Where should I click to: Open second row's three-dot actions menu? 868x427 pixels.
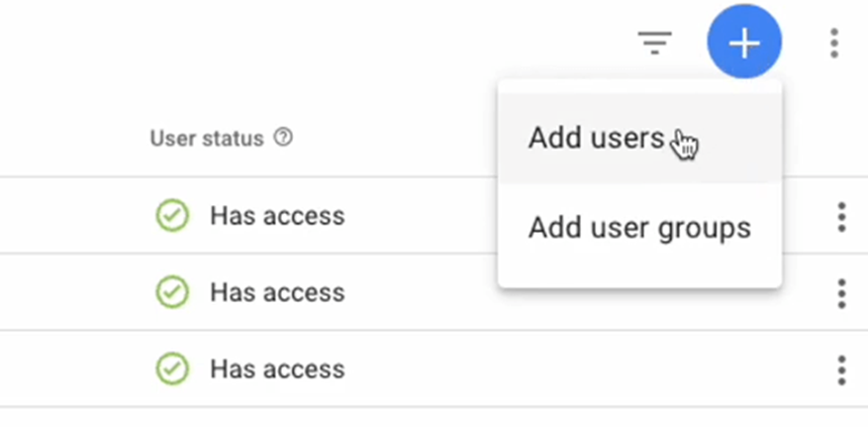[x=841, y=293]
